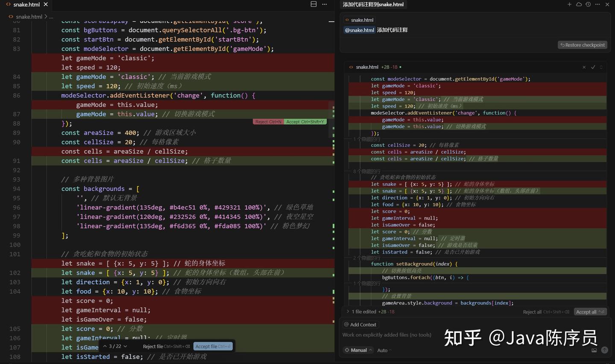Click line number 94 in the gutter
Image resolution: width=615 pixels, height=364 pixels.
16,189
